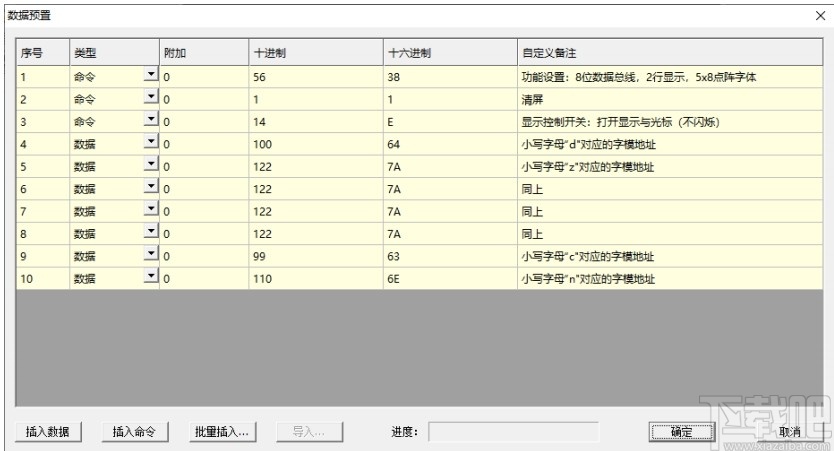The height and width of the screenshot is (451, 834).
Task: Click the 清屏 note cell
Action: [670, 99]
